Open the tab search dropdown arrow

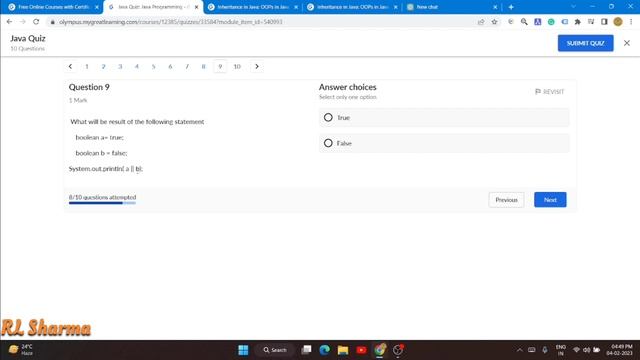coord(573,7)
